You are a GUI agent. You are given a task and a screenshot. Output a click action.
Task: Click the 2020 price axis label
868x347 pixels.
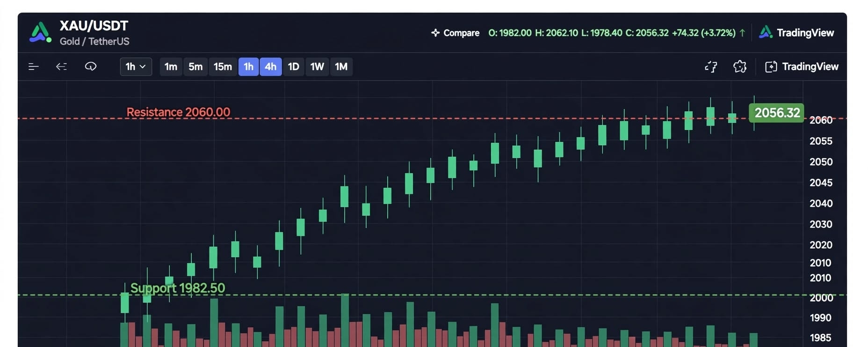[x=821, y=245]
